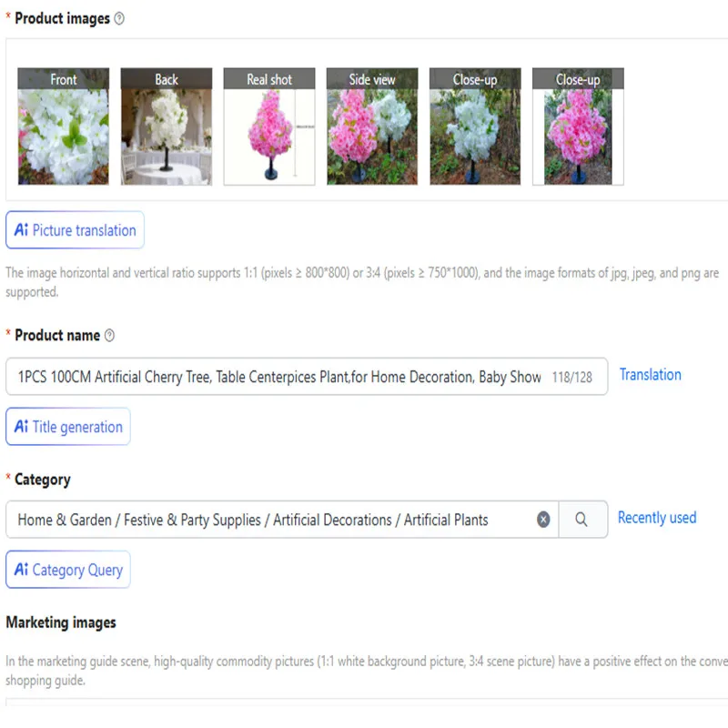Open AI Picture translation
The image size is (728, 728).
76,230
